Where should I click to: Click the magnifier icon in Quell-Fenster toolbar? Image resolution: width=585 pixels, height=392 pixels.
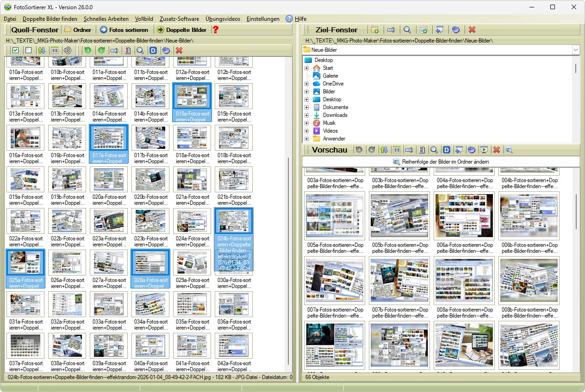pos(140,50)
